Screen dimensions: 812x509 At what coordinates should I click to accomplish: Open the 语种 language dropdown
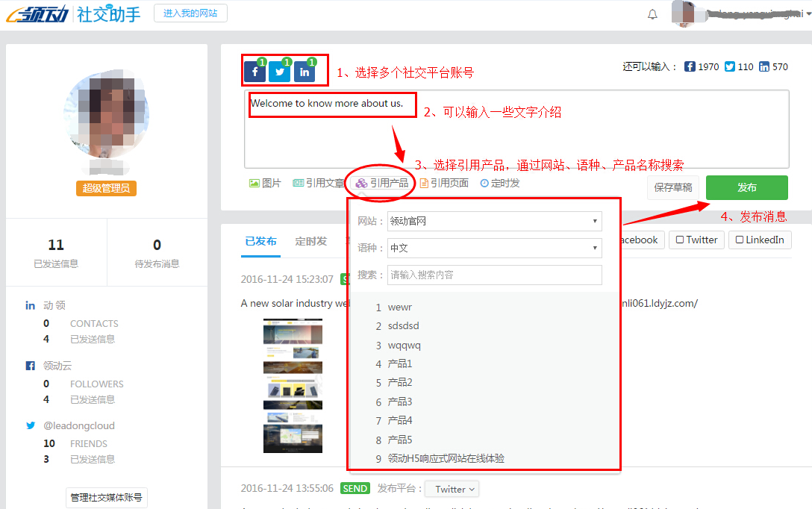tap(494, 248)
